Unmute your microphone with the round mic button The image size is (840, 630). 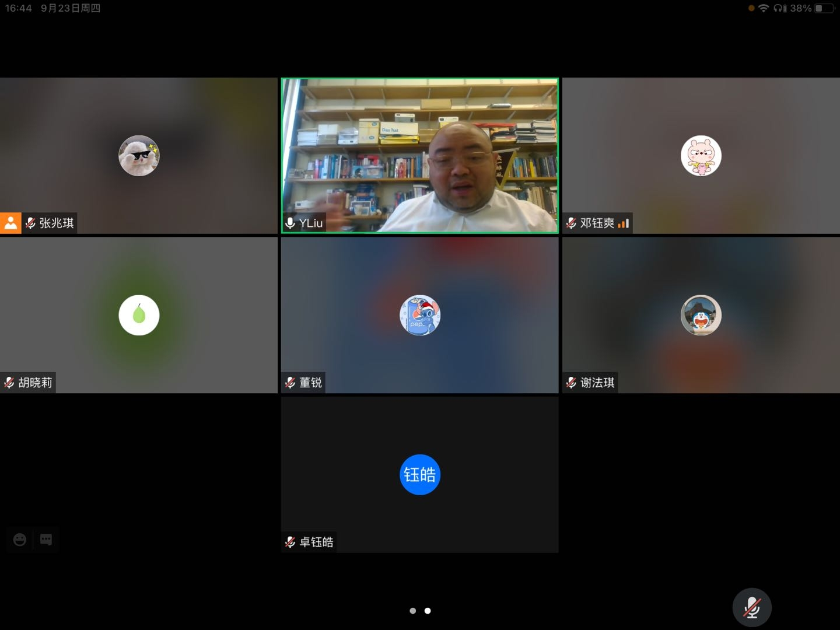tap(751, 607)
